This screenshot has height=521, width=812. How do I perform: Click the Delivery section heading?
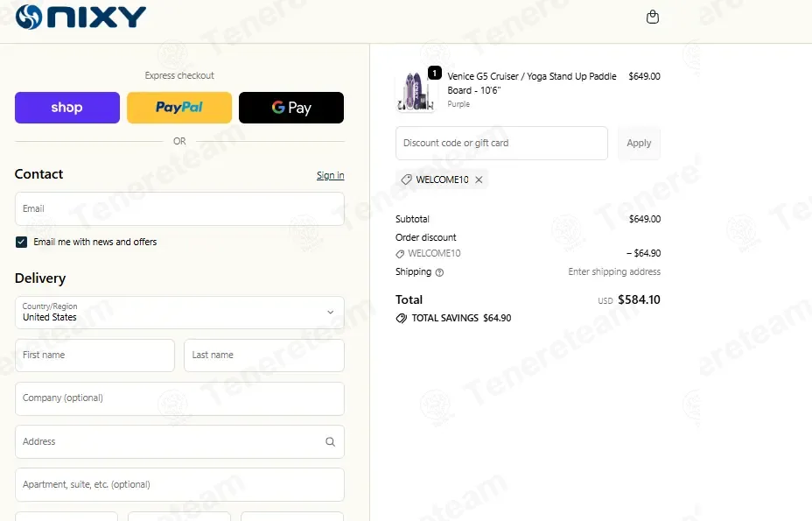(x=40, y=278)
